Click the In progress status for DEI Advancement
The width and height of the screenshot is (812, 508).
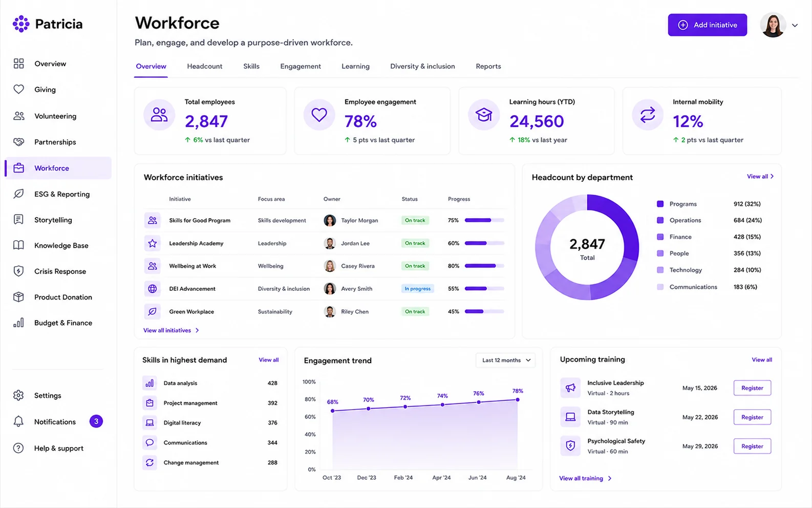click(x=417, y=289)
